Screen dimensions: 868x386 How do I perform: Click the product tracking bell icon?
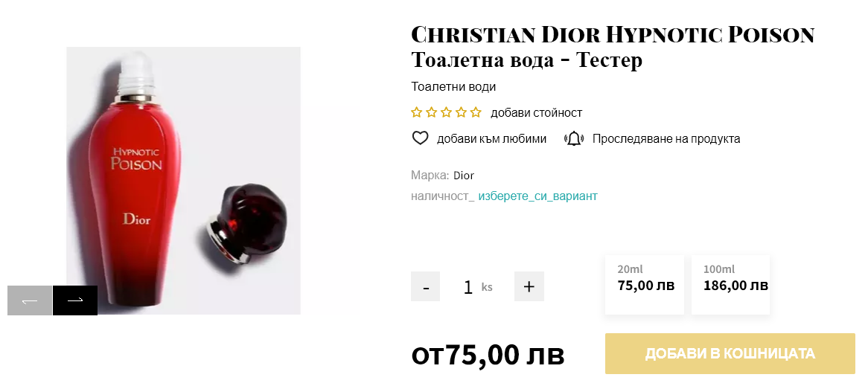coord(574,138)
